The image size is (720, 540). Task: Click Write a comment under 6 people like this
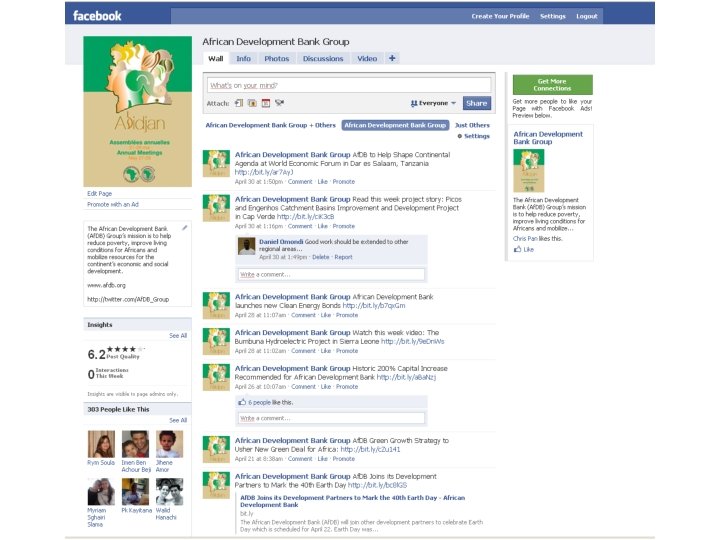click(x=331, y=418)
